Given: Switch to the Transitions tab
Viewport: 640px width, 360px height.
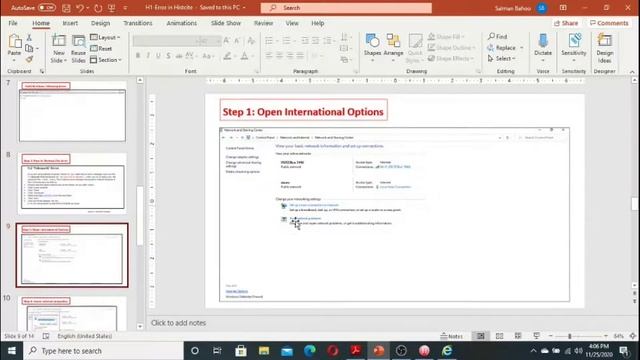Looking at the screenshot, I should [x=138, y=23].
